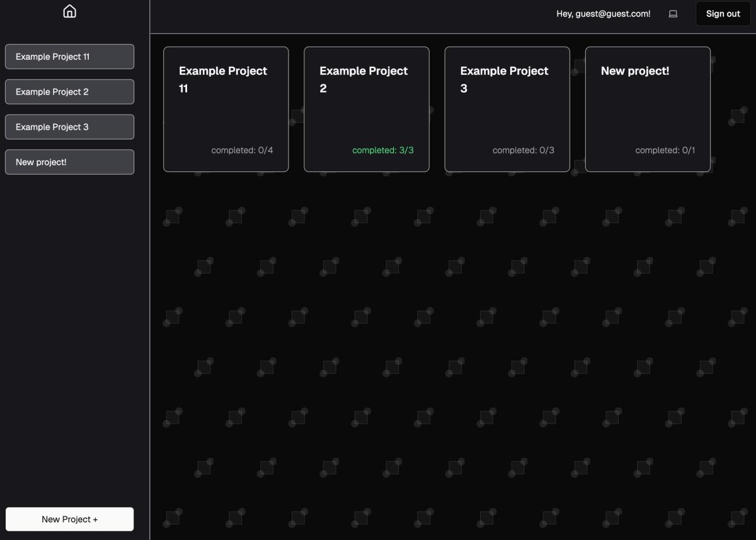The width and height of the screenshot is (756, 540).
Task: Open the home icon in sidebar
Action: pyautogui.click(x=70, y=11)
